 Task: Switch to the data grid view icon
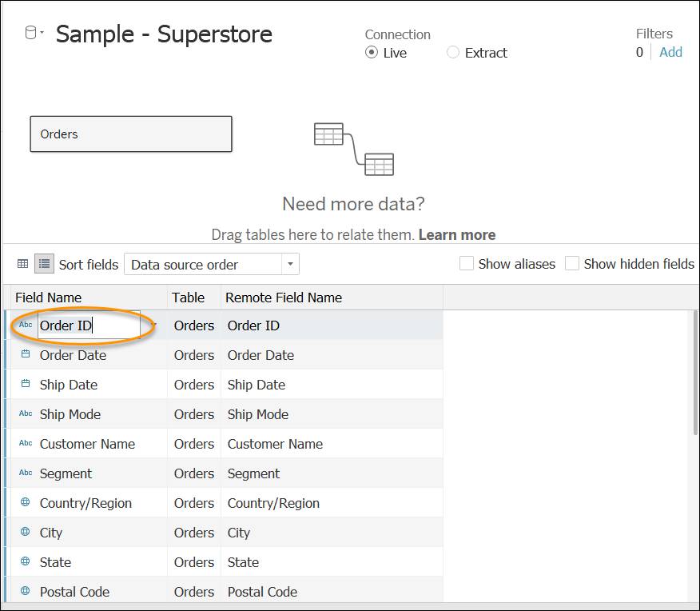pos(22,264)
